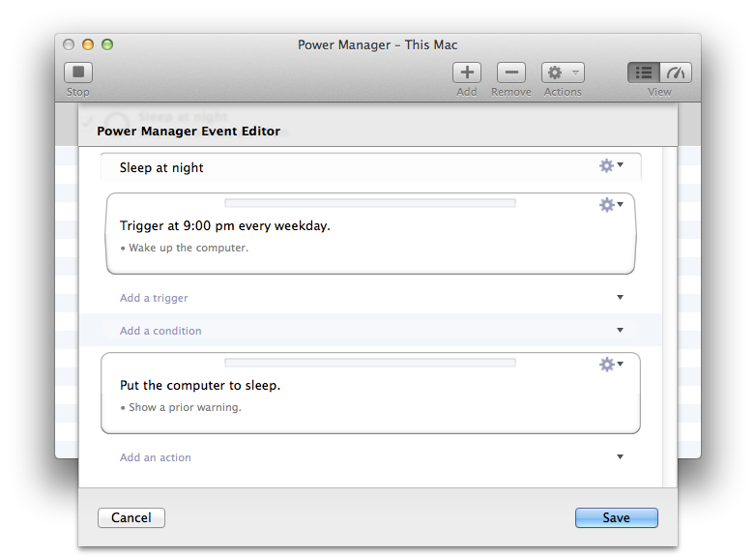Open the gear menu in the trigger card

click(611, 204)
